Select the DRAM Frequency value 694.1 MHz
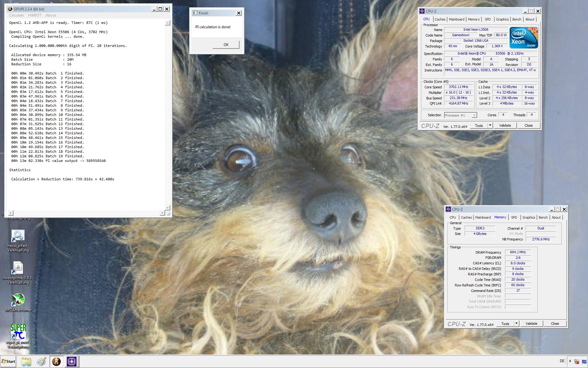The width and height of the screenshot is (588, 368). 518,252
